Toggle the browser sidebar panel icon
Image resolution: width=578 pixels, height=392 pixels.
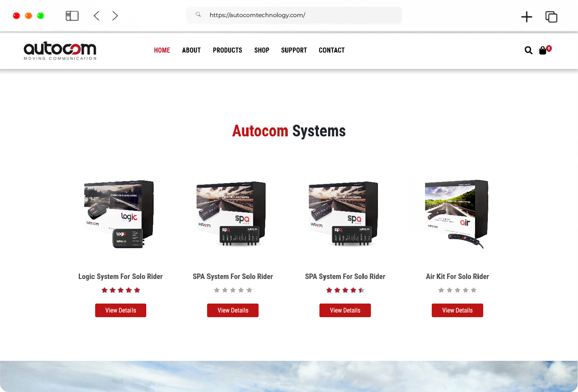pos(72,16)
